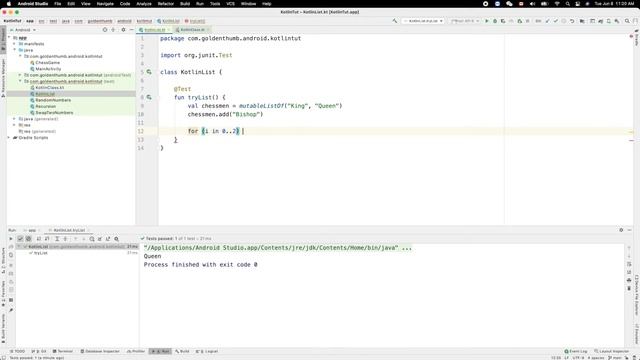Collapse the app root node
Screen dimensions: 640x360
(9, 38)
